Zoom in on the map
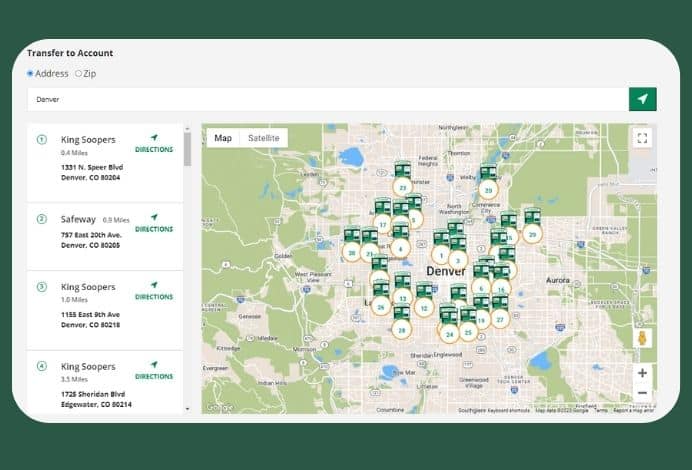This screenshot has width=692, height=470. [642, 373]
